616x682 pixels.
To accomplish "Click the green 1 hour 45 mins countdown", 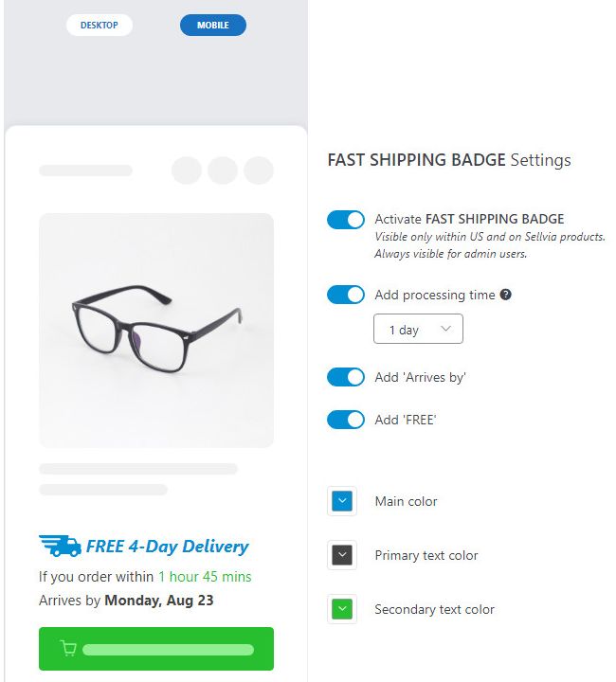I will point(205,577).
